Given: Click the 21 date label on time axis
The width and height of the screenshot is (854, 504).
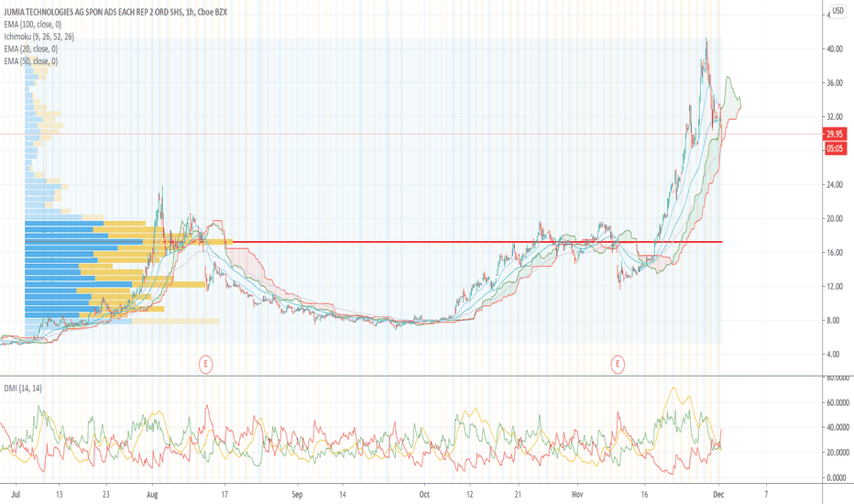Looking at the screenshot, I should [518, 494].
